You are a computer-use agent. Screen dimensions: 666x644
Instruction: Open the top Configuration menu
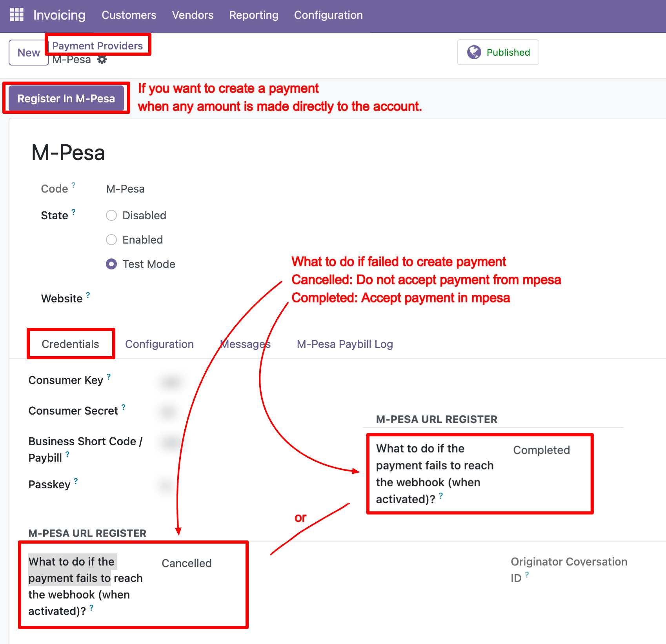(328, 15)
